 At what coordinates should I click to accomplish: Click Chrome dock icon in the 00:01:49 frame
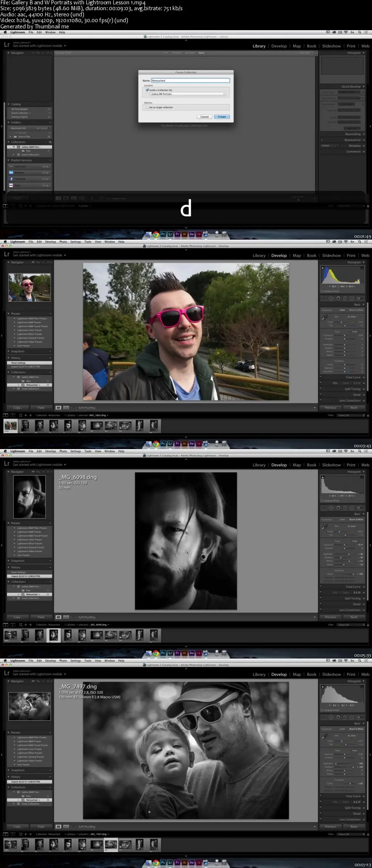[x=156, y=235]
